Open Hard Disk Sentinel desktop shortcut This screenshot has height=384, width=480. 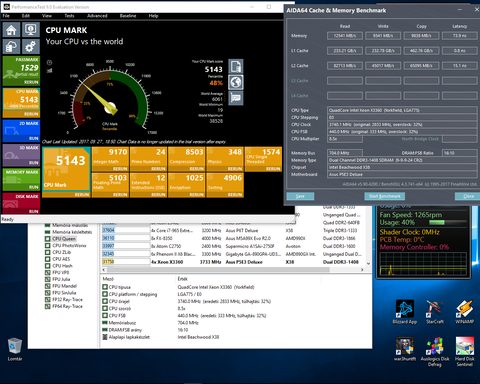tap(465, 352)
